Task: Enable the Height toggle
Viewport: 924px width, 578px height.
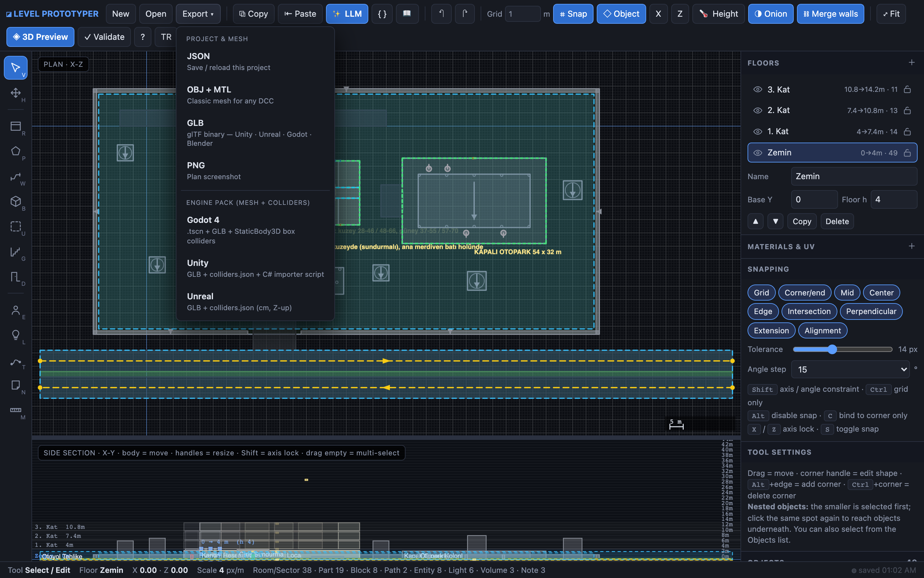Action: (719, 14)
